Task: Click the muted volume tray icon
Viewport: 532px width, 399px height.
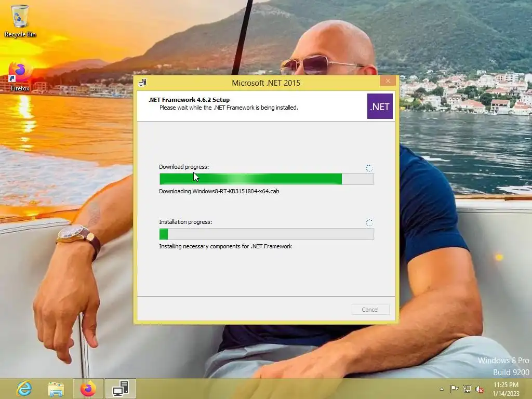Action: click(x=480, y=389)
